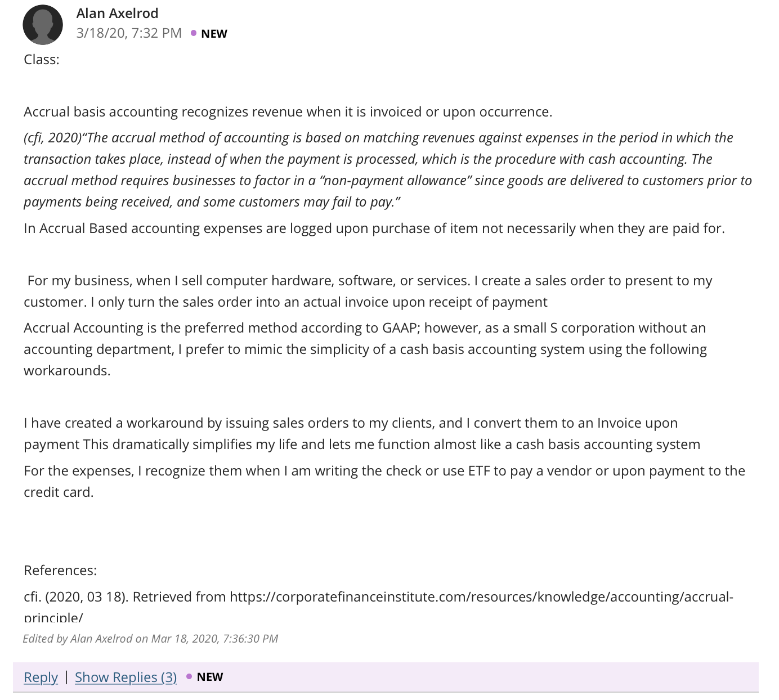
Task: Open the Reply link
Action: click(41, 677)
